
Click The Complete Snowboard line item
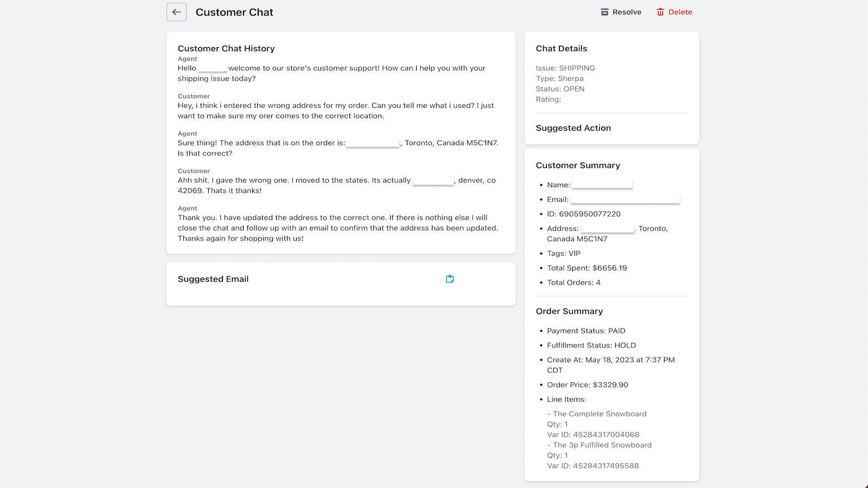tap(597, 414)
